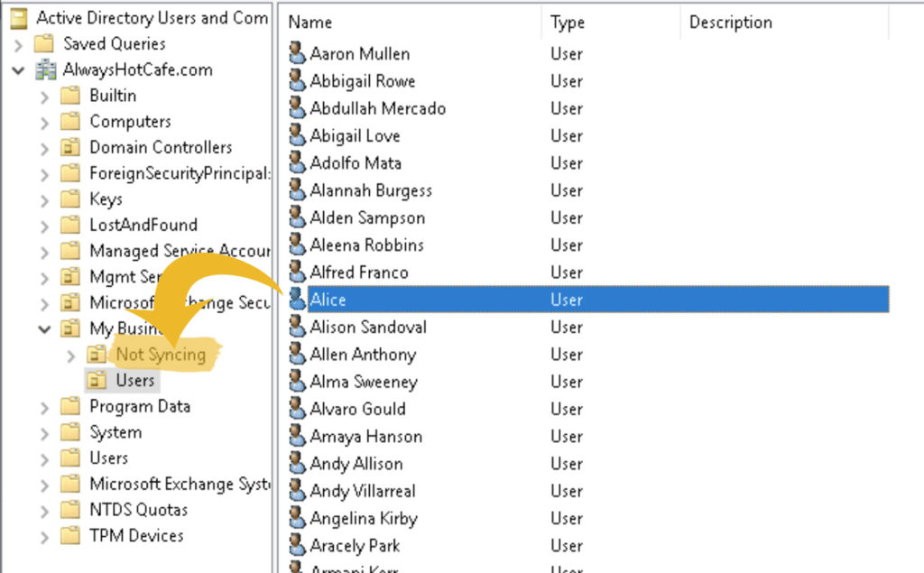This screenshot has height=573, width=924.
Task: Sort entries by the Type column
Action: click(567, 22)
